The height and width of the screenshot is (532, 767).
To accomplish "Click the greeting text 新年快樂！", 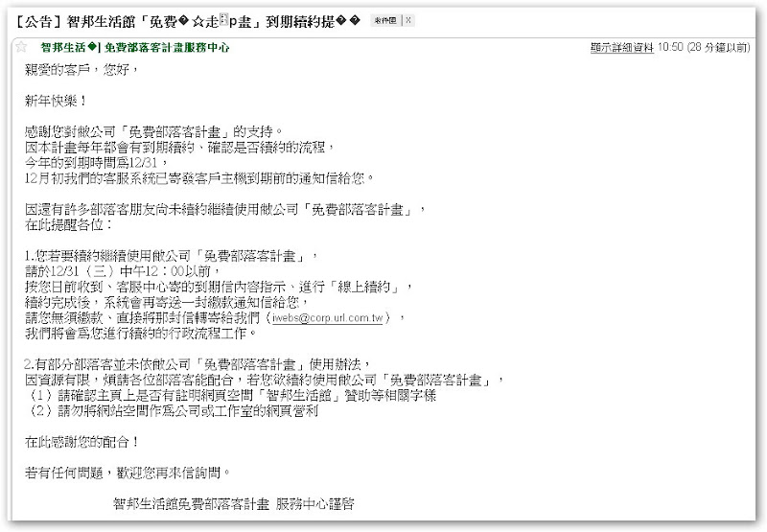I will click(x=57, y=102).
